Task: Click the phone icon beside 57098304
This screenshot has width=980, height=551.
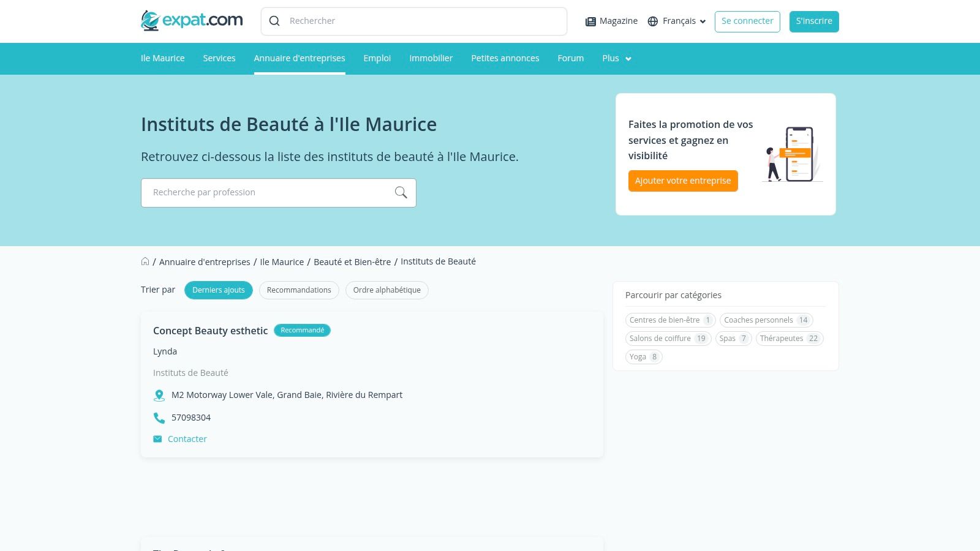Action: (159, 418)
